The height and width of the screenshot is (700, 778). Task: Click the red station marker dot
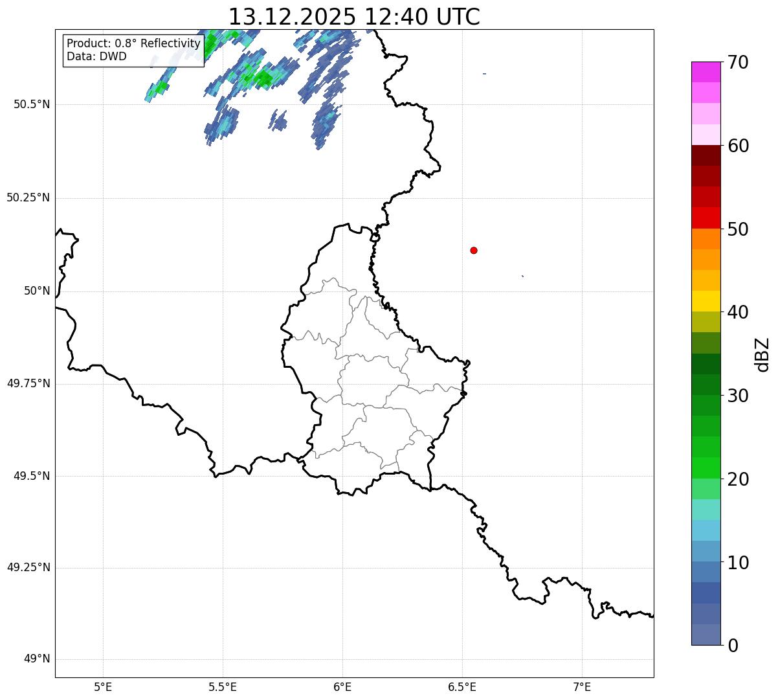pos(474,250)
